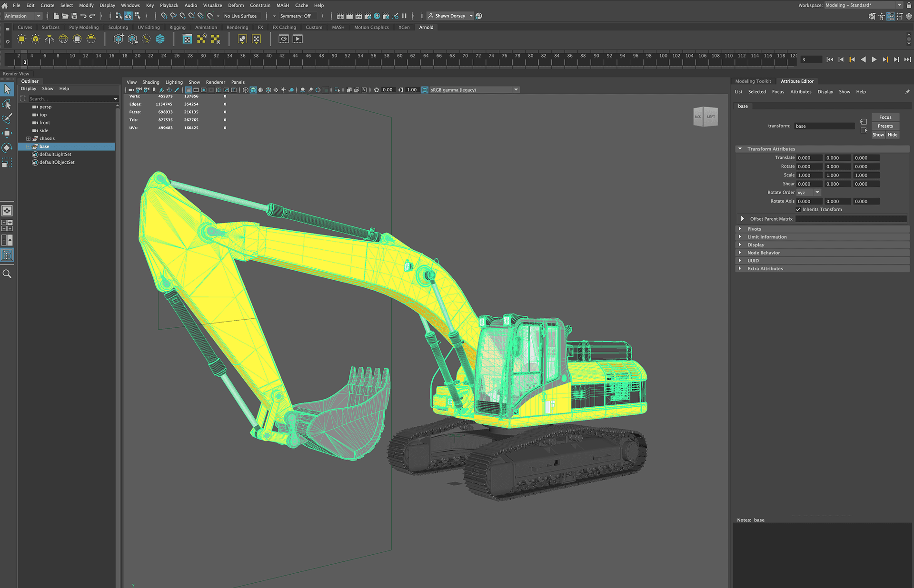Click frame 60 on the time slider

click(x=399, y=59)
